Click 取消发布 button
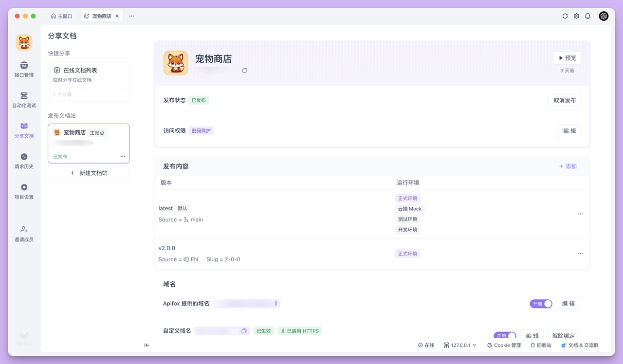This screenshot has height=364, width=623. [x=565, y=100]
